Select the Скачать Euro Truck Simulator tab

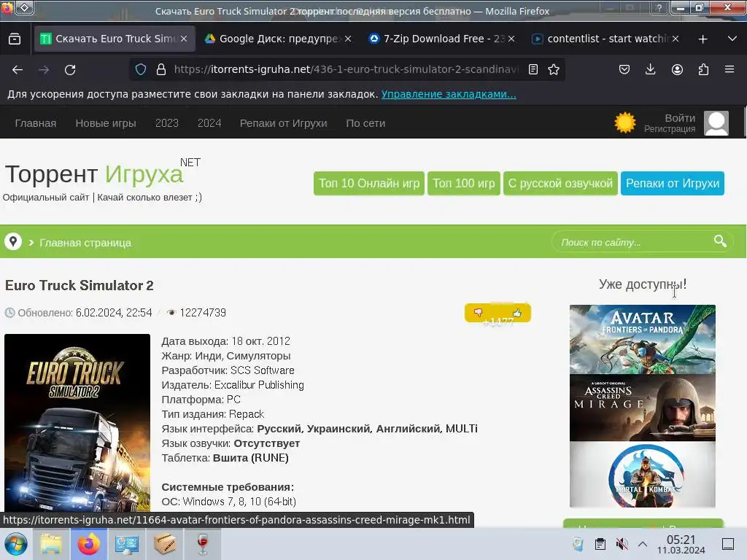click(x=115, y=39)
